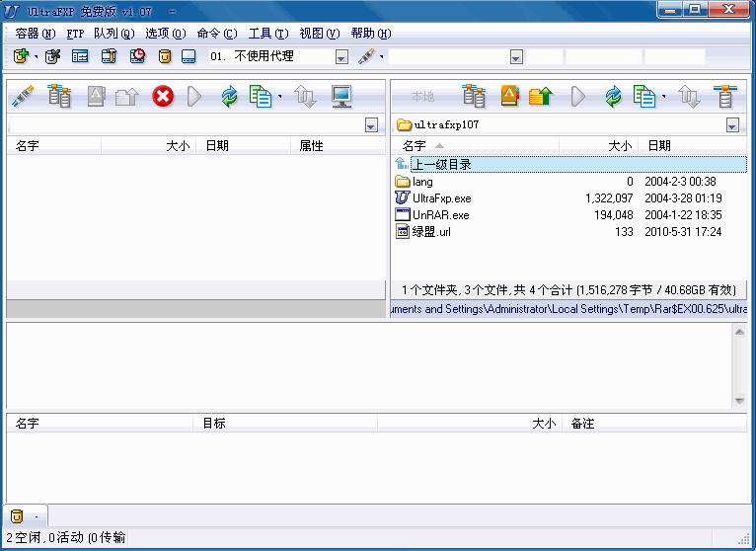Click the play arrow in right pane
Viewport: 756px width, 551px height.
pos(577,97)
